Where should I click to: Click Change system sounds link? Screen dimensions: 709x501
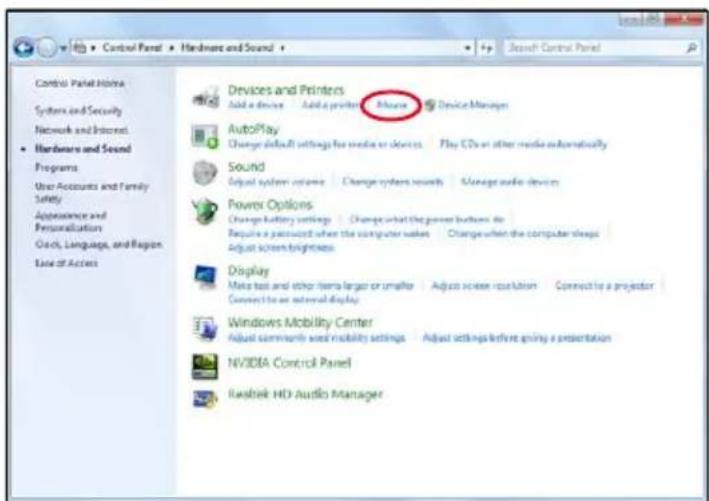(392, 182)
